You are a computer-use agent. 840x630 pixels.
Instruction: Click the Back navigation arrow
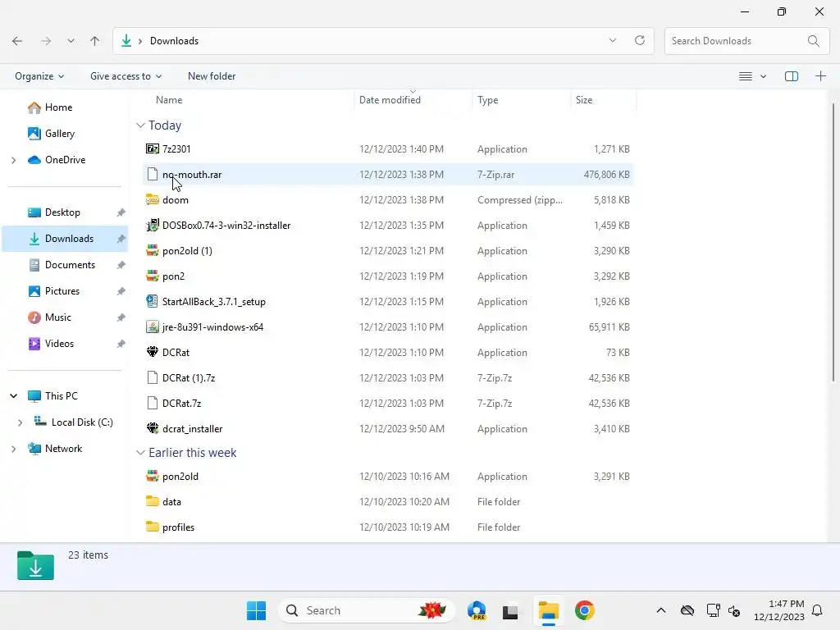[x=17, y=41]
